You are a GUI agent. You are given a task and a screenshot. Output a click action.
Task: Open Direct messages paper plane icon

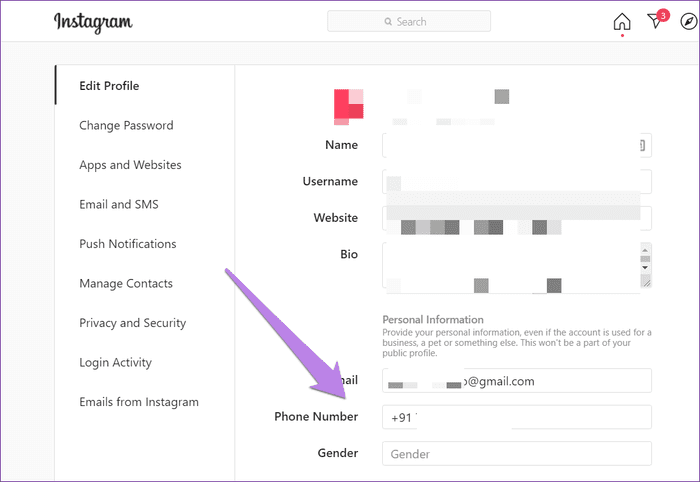(x=655, y=21)
